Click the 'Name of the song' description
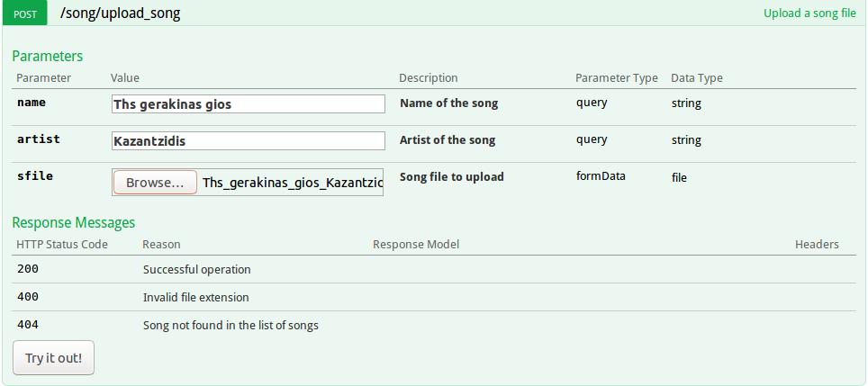This screenshot has height=386, width=868. pyautogui.click(x=449, y=103)
